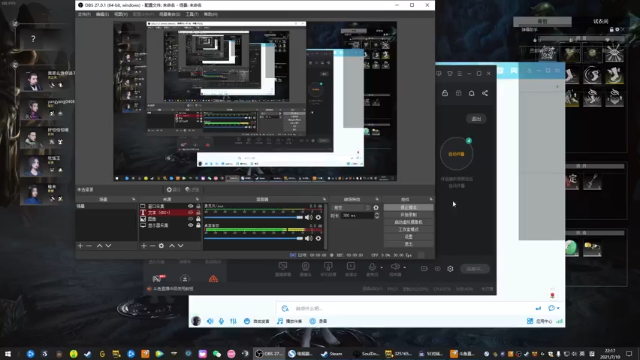
Task: Open the 桌面音频 audio settings gear
Action: [x=318, y=238]
